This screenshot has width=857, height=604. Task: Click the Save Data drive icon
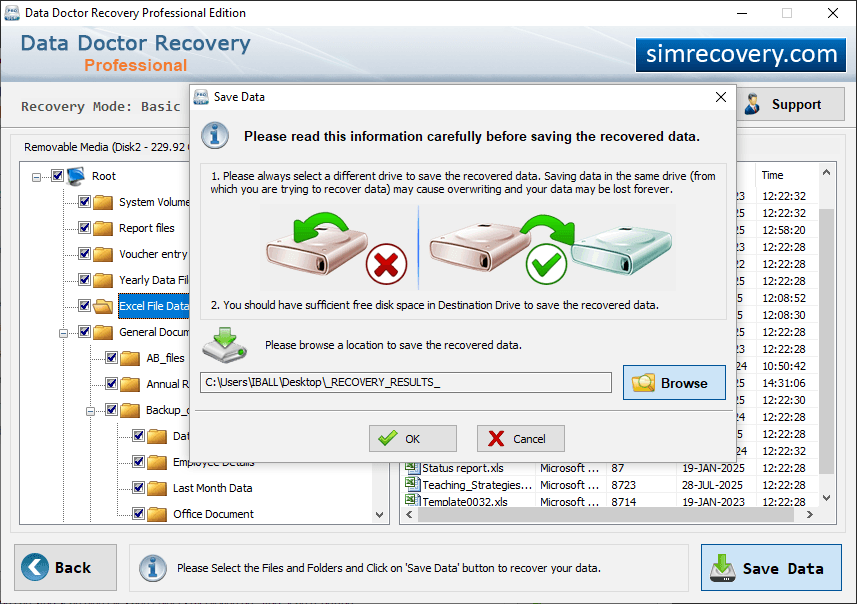(x=723, y=567)
